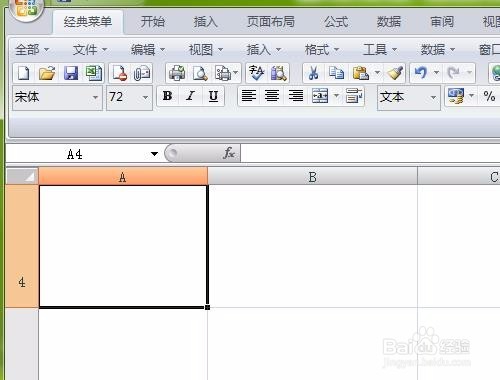Expand the undo history arrow

[436, 72]
